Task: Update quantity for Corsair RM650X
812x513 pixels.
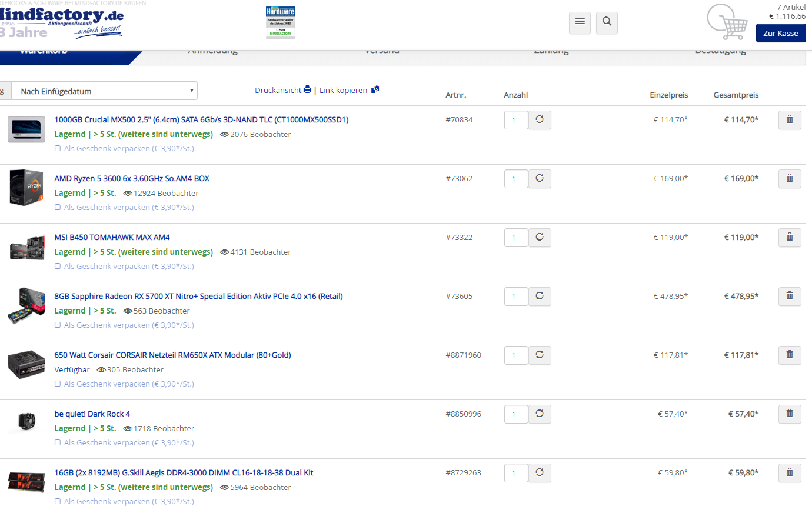Action: tap(540, 355)
